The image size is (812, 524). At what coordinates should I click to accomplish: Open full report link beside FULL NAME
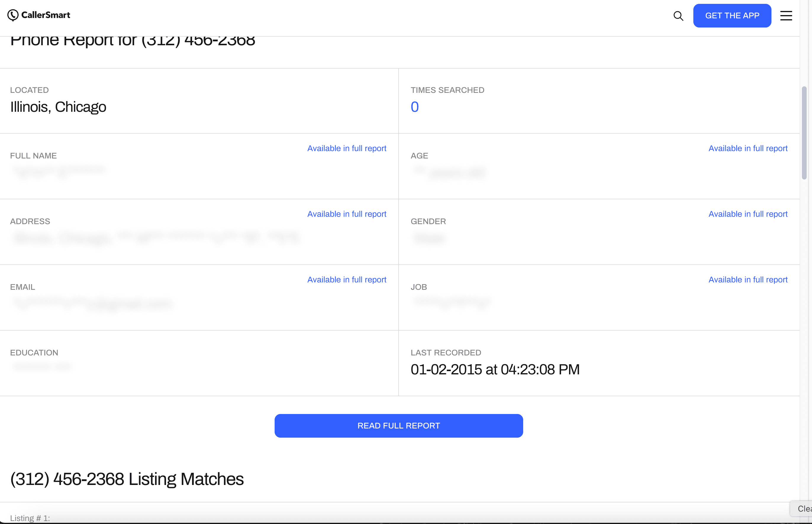(x=346, y=148)
